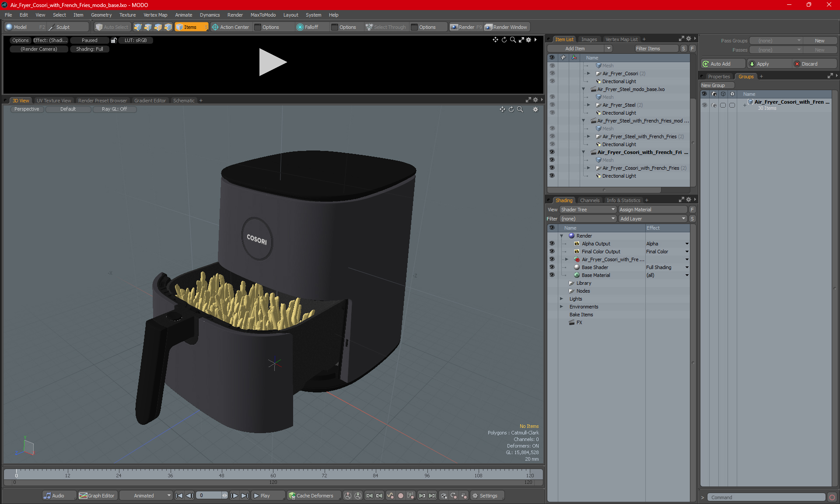Click Auto Add in Passes panel
The image size is (840, 504).
[722, 64]
